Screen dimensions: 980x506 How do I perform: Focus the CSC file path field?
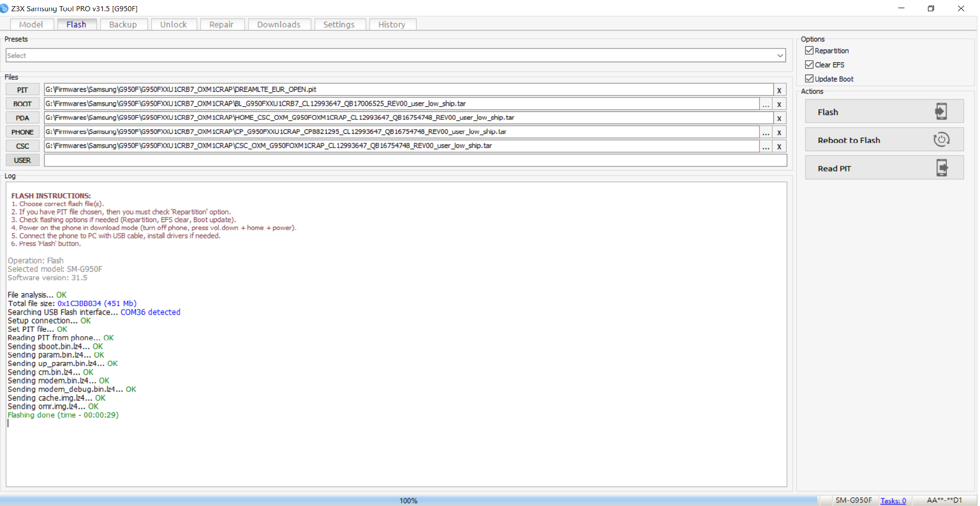[x=402, y=146]
